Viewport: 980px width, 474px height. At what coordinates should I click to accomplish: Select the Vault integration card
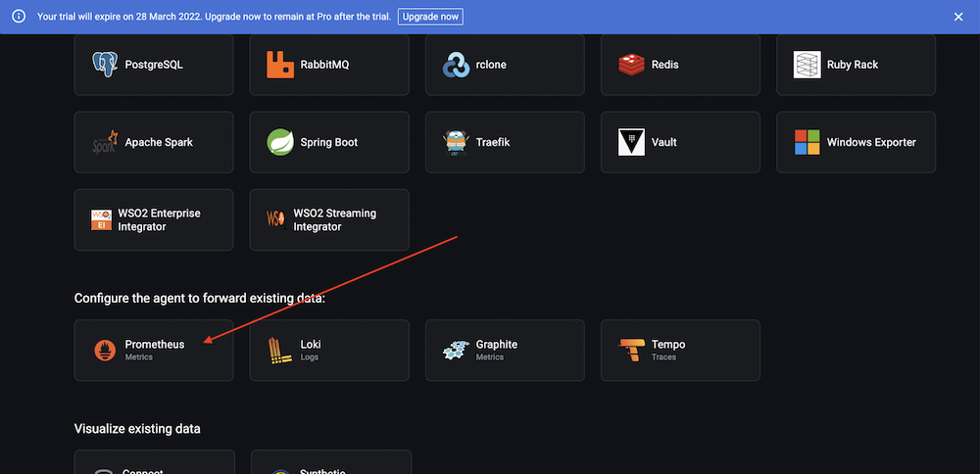tap(681, 142)
